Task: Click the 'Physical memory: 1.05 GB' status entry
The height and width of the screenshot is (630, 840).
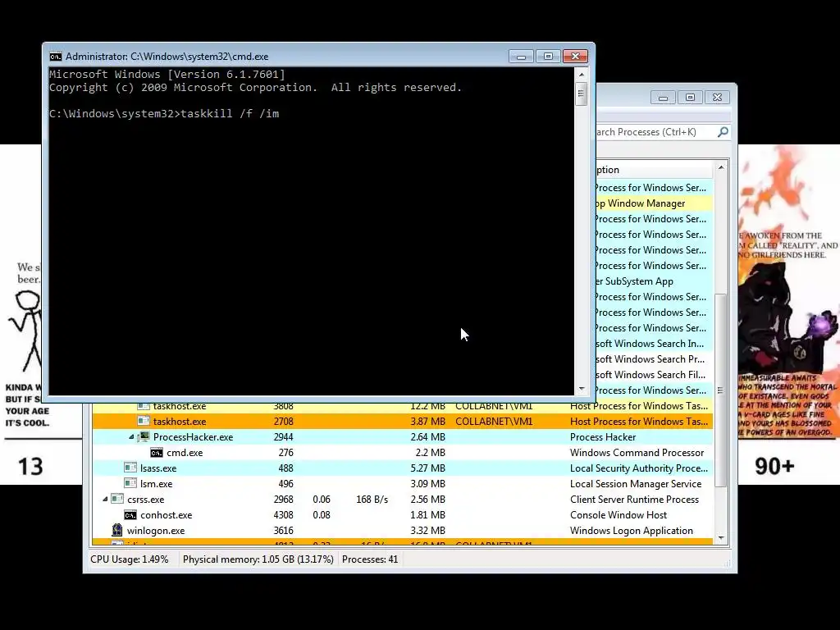Action: point(258,559)
